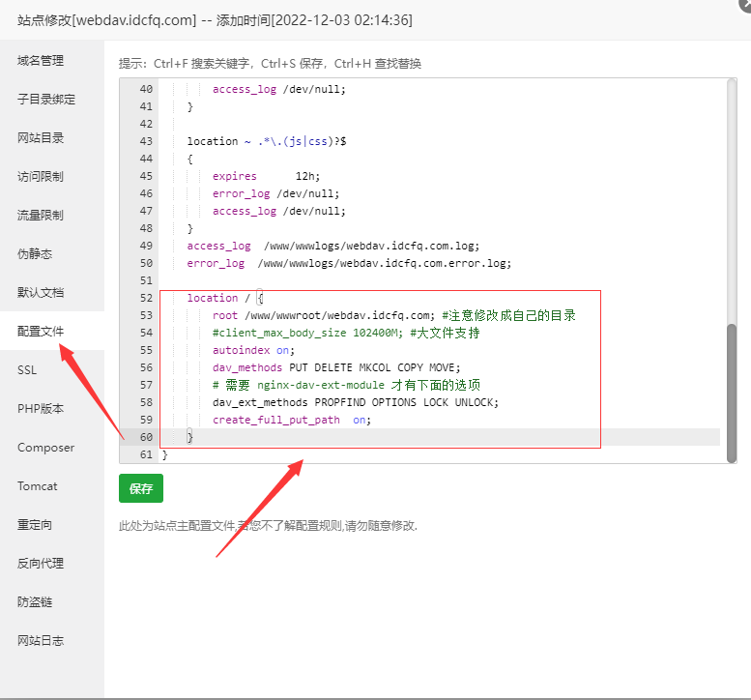The width and height of the screenshot is (751, 700).
Task: Select Tomcat in the sidebar
Action: (38, 486)
